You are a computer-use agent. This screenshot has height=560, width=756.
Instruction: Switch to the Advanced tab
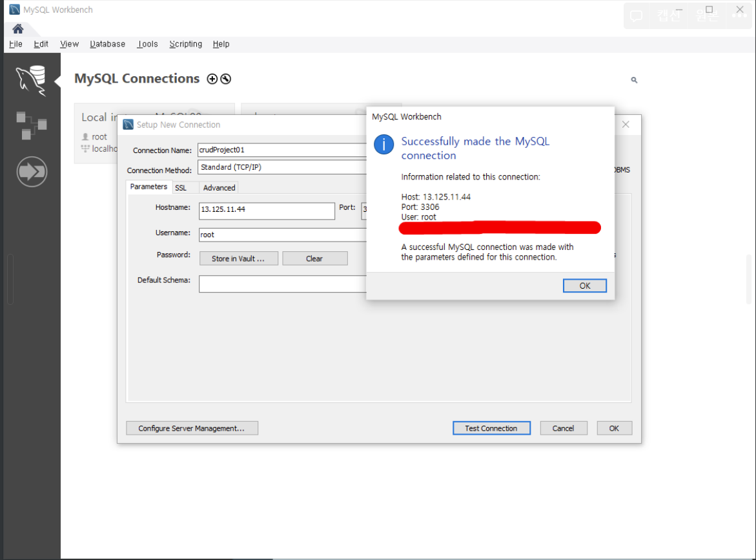coord(219,187)
